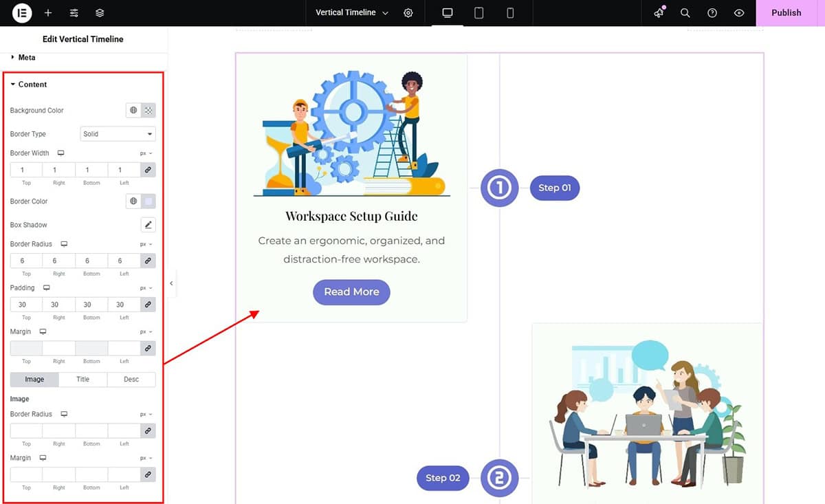Focus Image section Margin Left field
825x504 pixels.
(x=124, y=474)
